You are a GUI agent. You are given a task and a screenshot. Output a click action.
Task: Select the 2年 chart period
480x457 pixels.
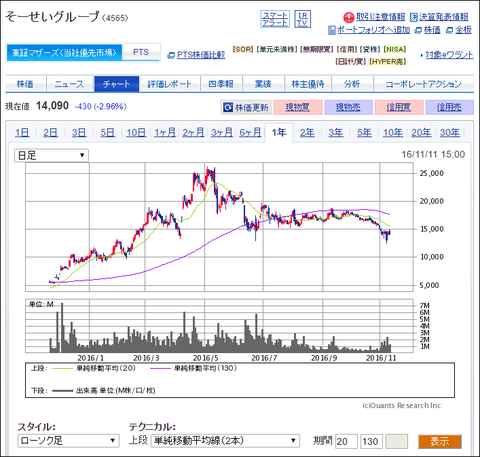coord(307,133)
